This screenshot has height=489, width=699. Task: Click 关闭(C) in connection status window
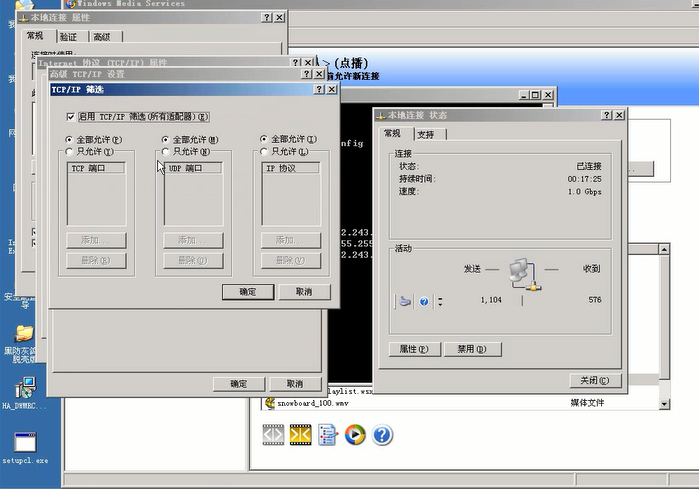tap(595, 380)
